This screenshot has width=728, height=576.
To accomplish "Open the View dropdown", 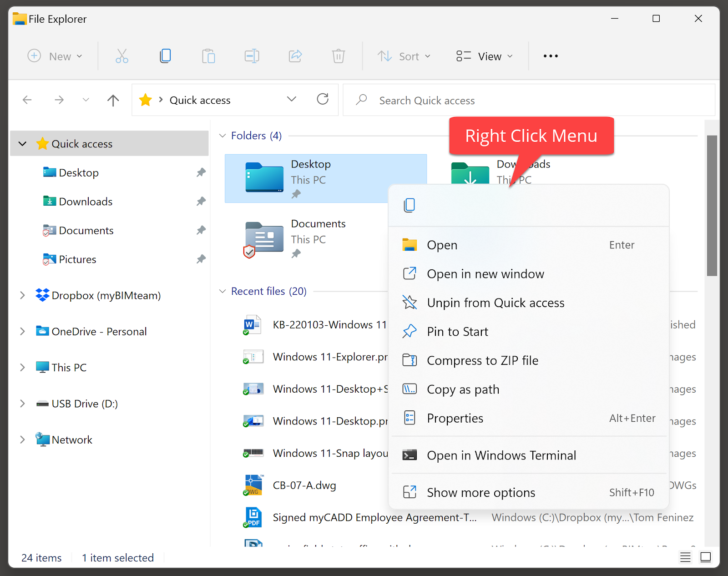I will click(485, 56).
